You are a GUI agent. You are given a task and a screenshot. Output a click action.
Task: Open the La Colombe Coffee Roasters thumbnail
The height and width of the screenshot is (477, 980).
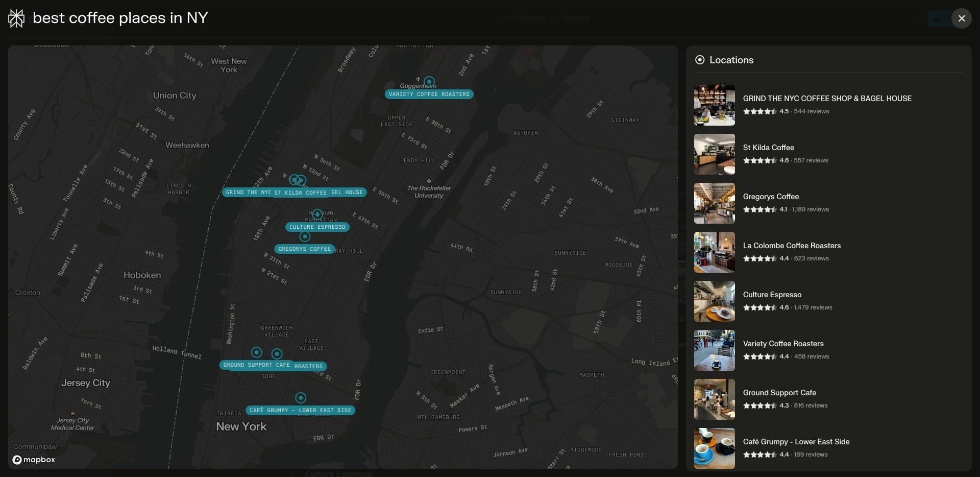(715, 252)
